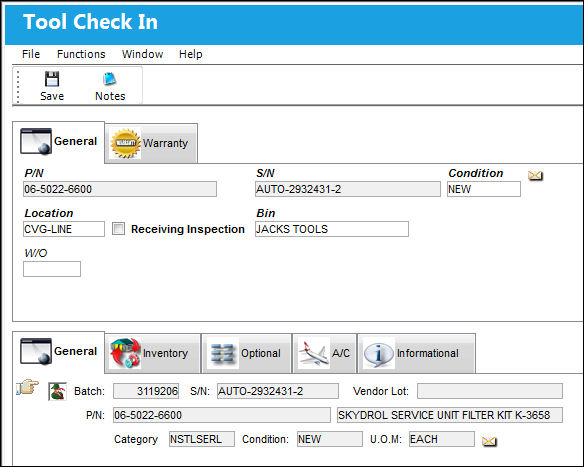
Task: Click the empty W/O input field
Action: point(52,269)
